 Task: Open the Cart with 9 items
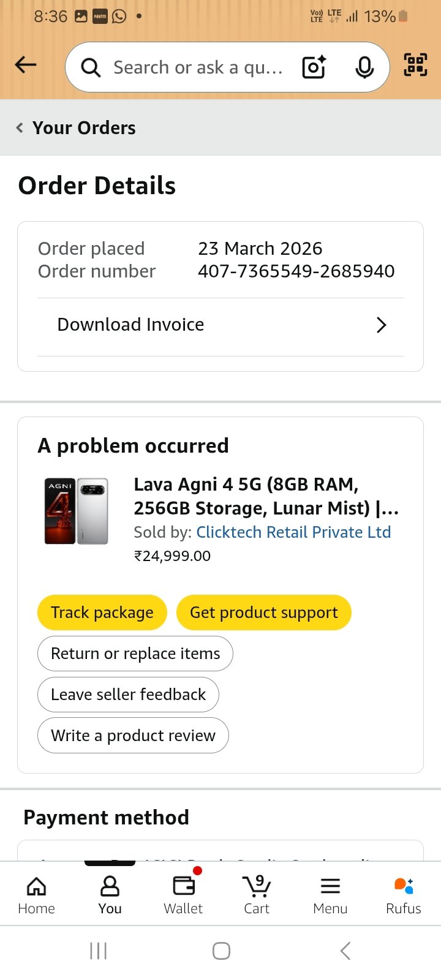(257, 894)
